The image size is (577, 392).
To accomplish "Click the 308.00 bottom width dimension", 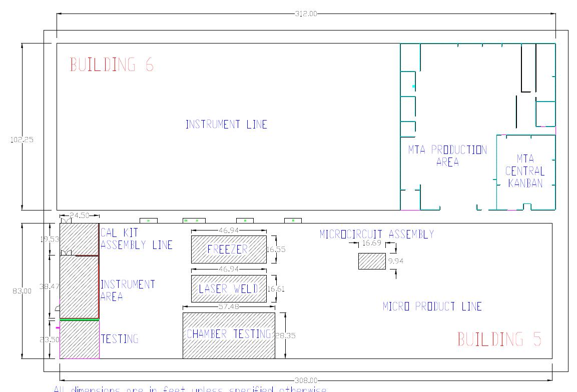I will point(306,380).
